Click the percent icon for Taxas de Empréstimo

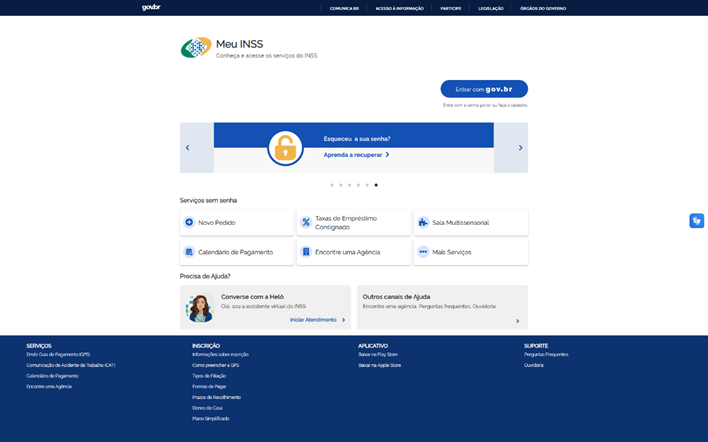coord(306,222)
